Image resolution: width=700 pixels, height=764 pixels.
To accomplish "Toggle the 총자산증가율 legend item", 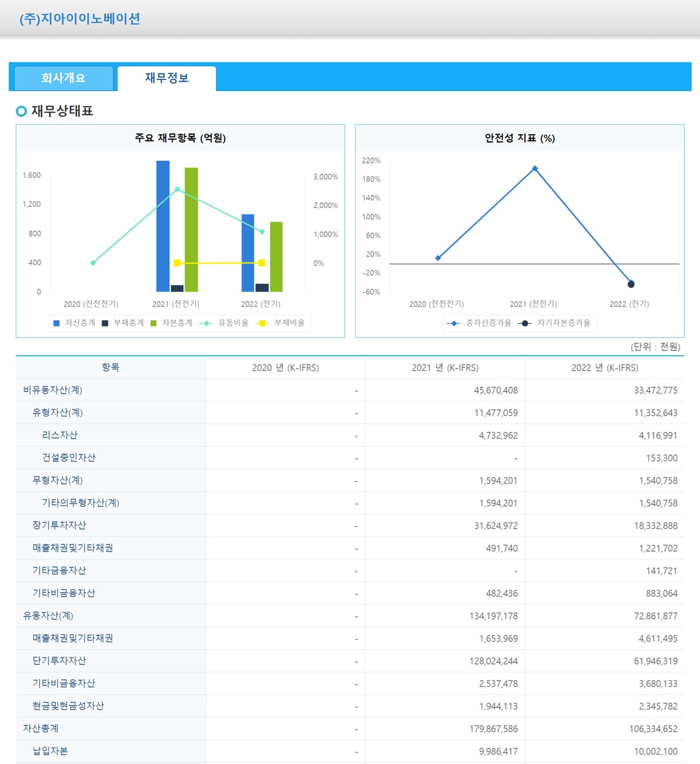I will click(479, 323).
